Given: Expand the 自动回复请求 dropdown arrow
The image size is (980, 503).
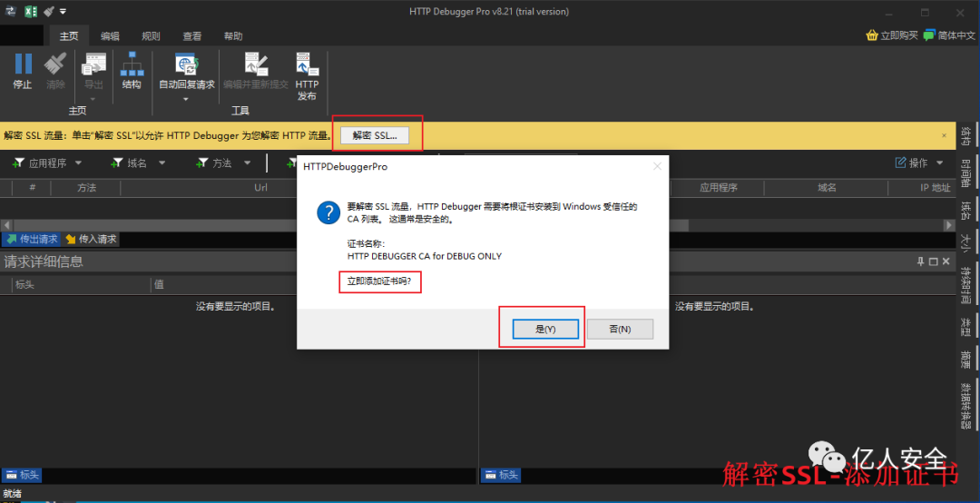Looking at the screenshot, I should click(186, 99).
